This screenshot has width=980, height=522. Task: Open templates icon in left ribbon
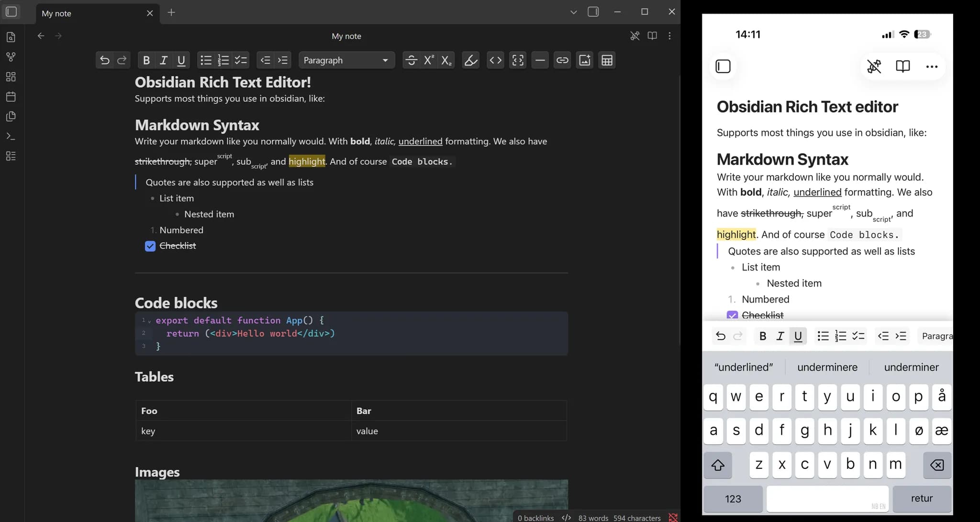pyautogui.click(x=11, y=116)
